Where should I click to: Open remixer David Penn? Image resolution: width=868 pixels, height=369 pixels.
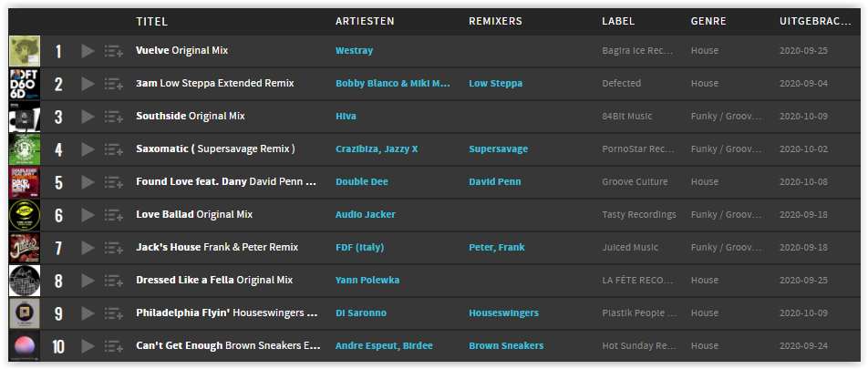pos(495,182)
